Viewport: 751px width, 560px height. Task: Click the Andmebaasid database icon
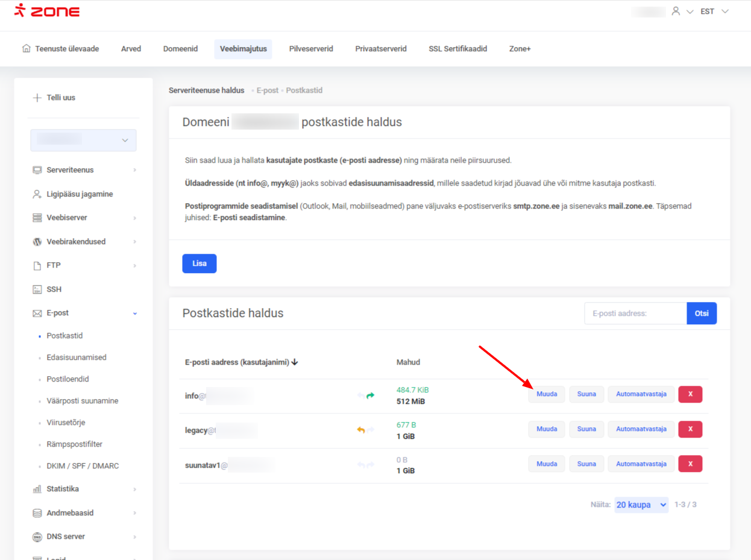click(37, 513)
